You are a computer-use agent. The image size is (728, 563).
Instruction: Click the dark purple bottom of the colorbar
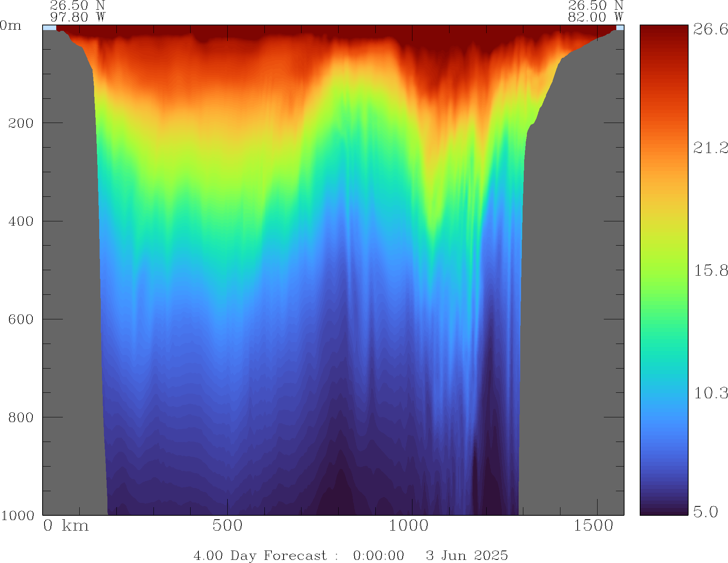[664, 510]
